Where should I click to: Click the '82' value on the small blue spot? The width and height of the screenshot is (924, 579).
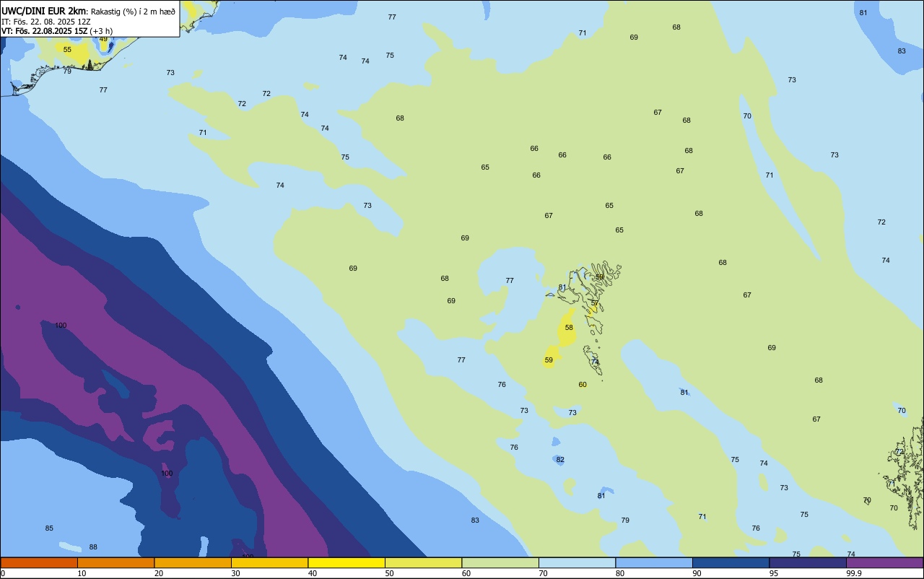pyautogui.click(x=560, y=460)
